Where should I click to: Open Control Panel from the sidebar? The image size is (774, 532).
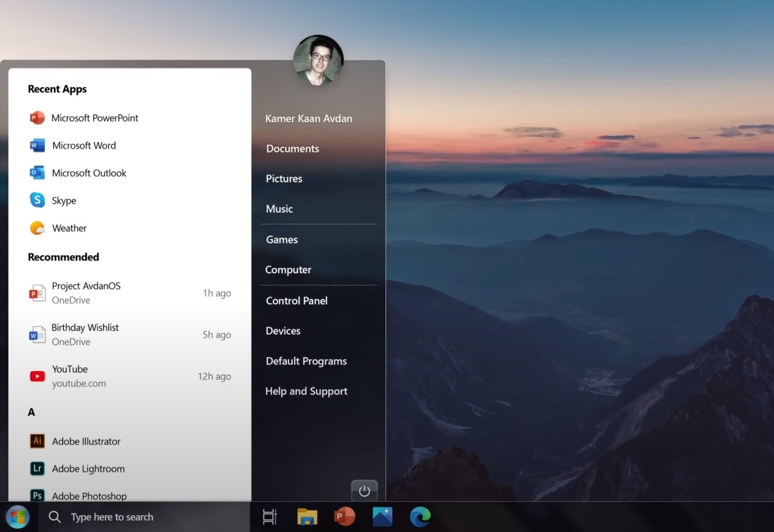[x=296, y=300]
